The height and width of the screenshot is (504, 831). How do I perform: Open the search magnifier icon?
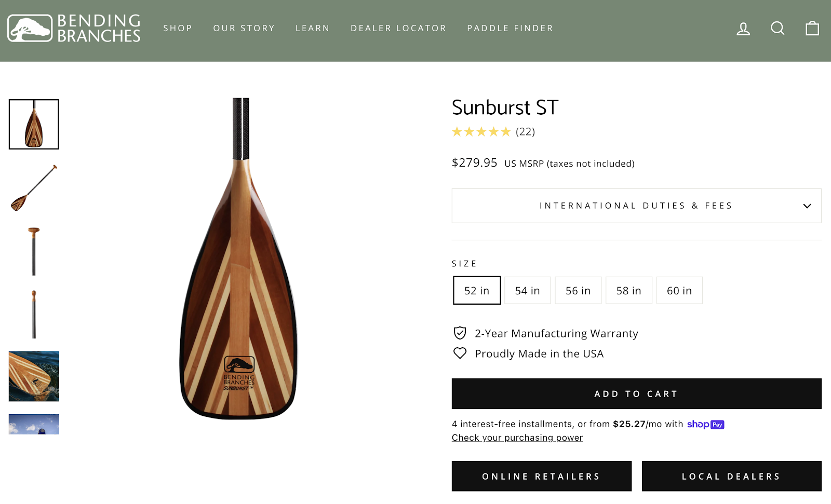pyautogui.click(x=778, y=28)
